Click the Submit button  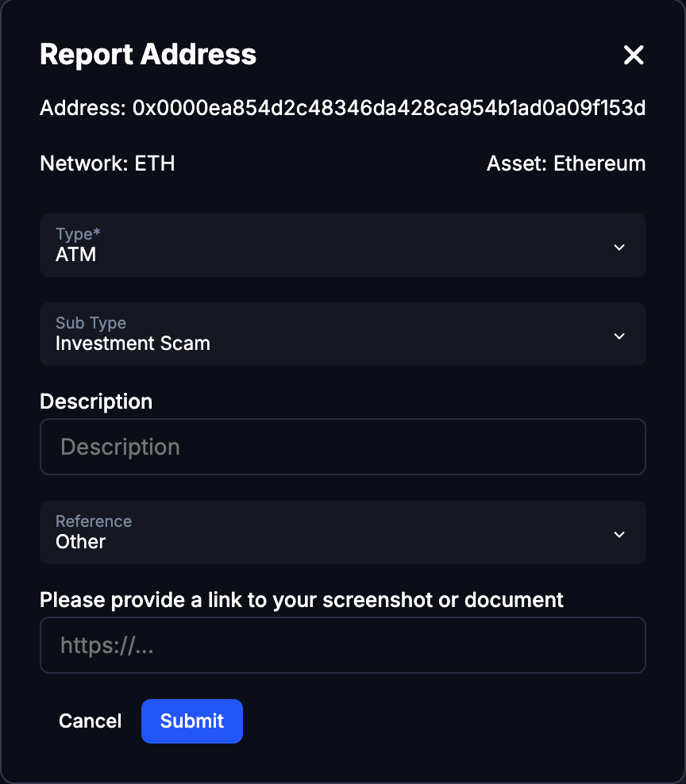(191, 721)
